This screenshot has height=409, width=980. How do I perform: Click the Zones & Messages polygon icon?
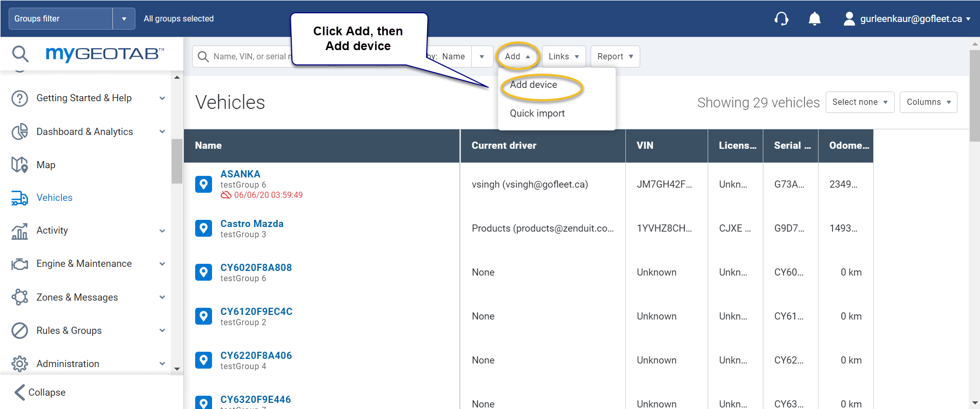coord(19,297)
